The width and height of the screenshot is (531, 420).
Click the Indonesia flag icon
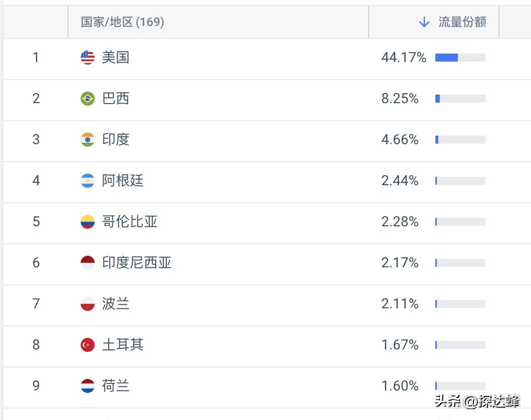(x=87, y=263)
